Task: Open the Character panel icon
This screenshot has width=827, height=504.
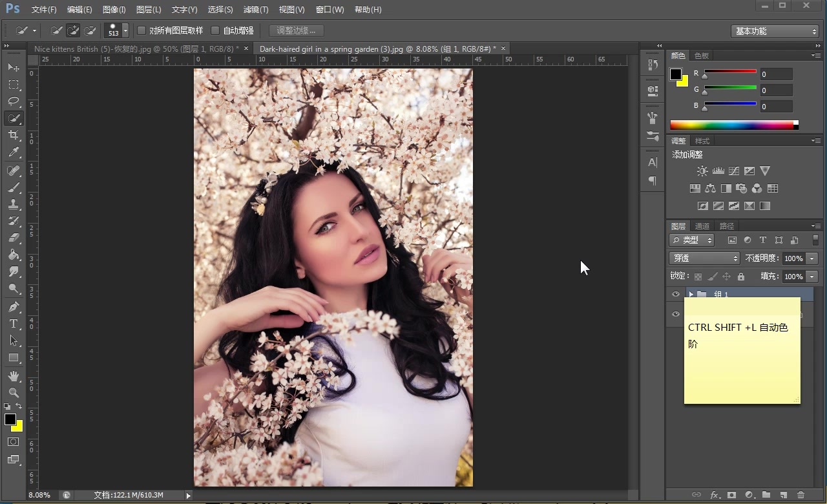Action: (x=653, y=162)
